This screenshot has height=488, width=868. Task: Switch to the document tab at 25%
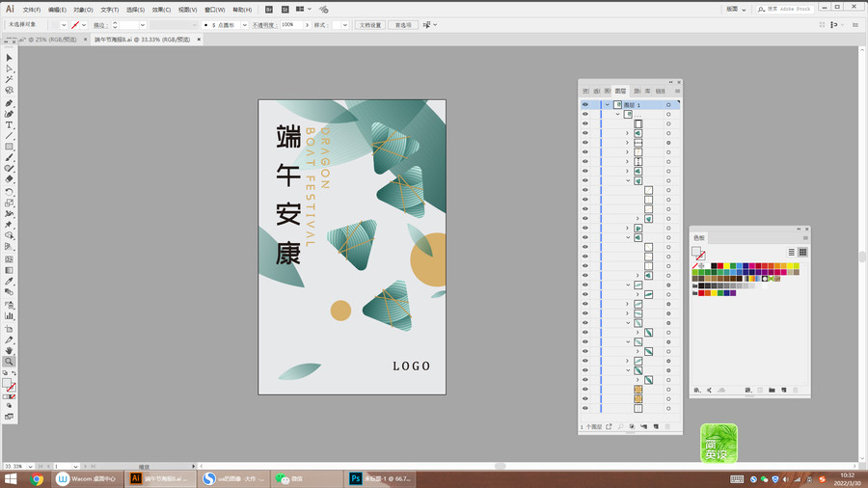click(x=46, y=40)
